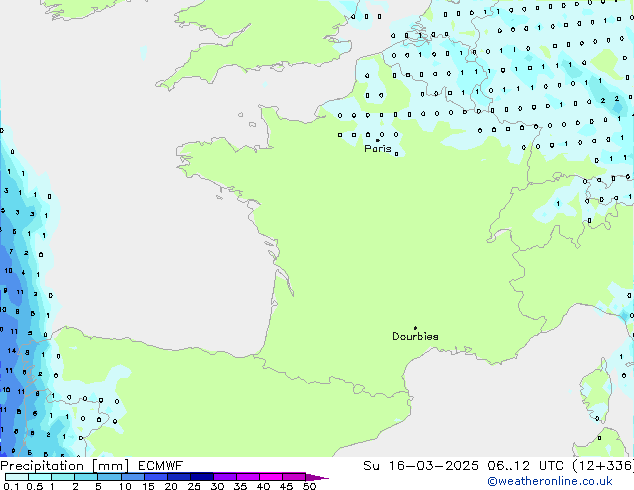The image size is (634, 490).
Task: Click the "10" legend scale label
Action: (x=125, y=486)
